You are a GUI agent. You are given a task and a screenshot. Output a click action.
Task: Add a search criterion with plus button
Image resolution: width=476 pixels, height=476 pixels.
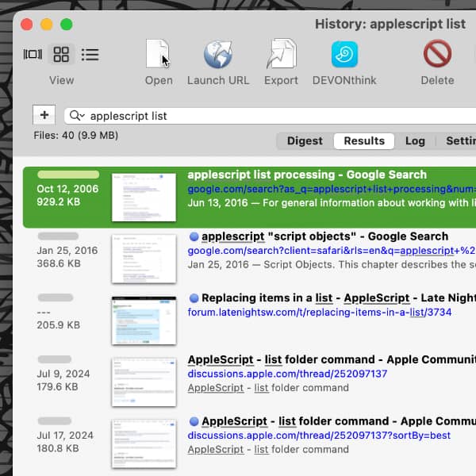pyautogui.click(x=44, y=115)
